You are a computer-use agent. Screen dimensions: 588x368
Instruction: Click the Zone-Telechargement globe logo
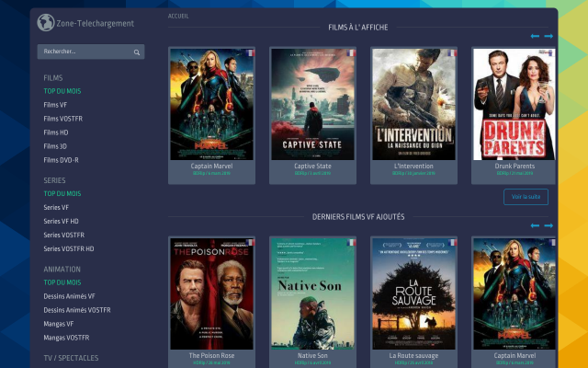pyautogui.click(x=46, y=22)
